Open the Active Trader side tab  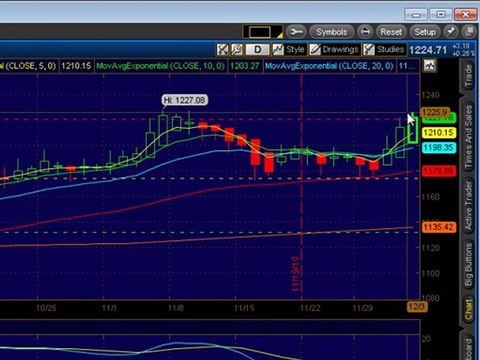coord(469,205)
